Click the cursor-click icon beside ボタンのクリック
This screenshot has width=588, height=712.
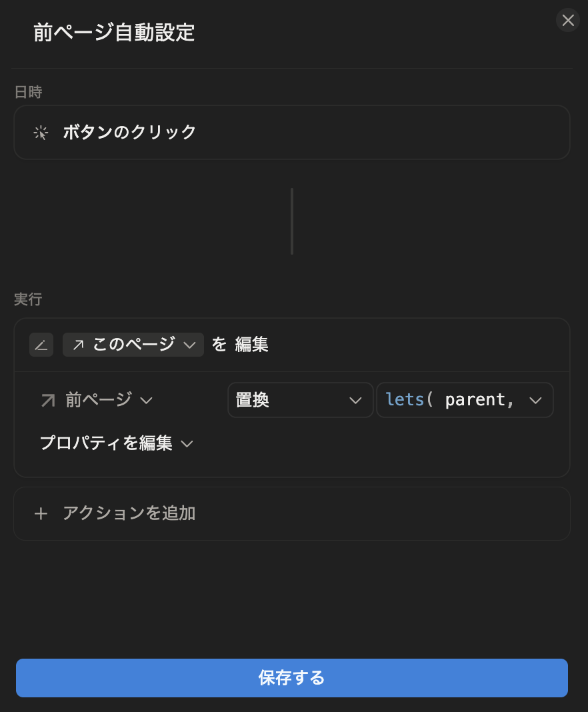[x=41, y=133]
